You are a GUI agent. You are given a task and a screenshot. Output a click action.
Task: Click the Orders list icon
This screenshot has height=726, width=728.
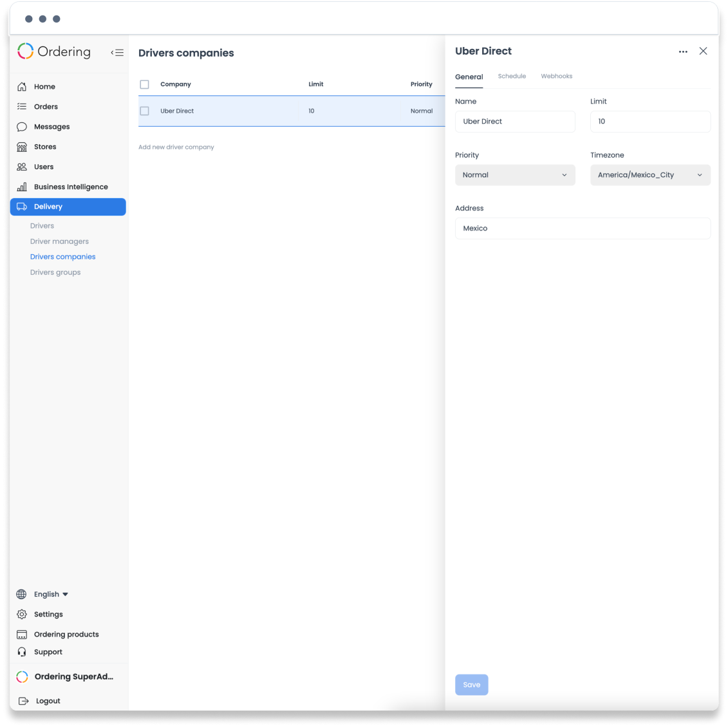22,107
